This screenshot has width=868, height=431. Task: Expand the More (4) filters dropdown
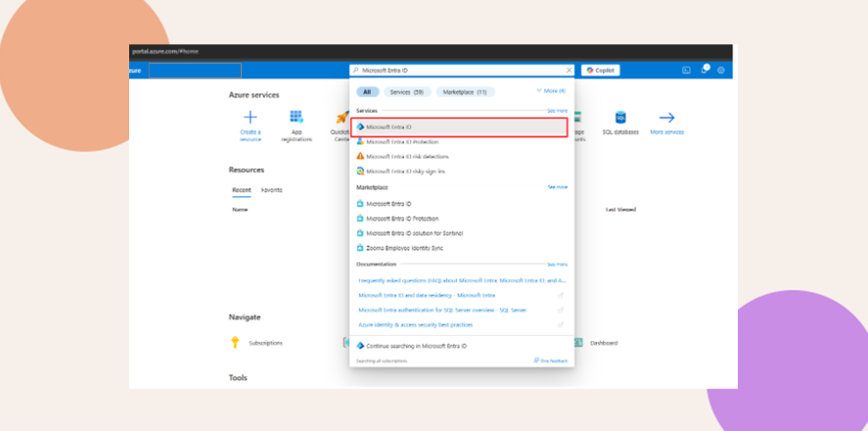coord(551,91)
